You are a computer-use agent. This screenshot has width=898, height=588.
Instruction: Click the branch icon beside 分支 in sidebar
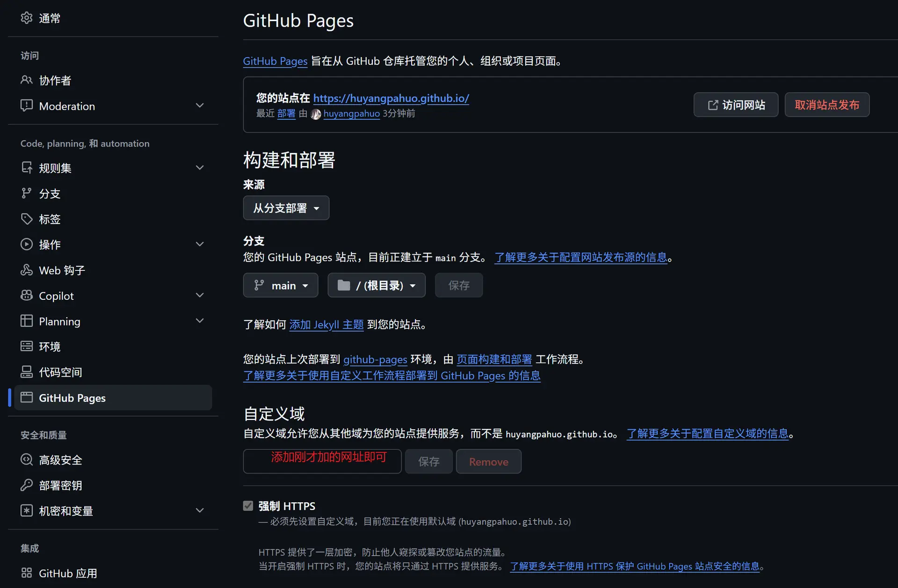27,193
